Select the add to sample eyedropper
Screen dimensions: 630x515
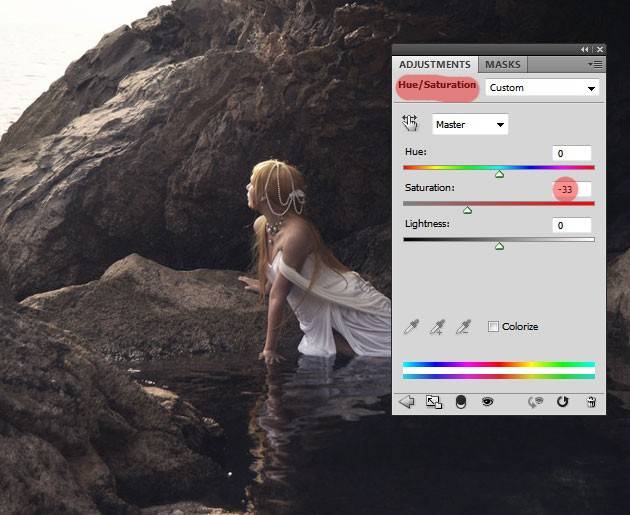[437, 327]
